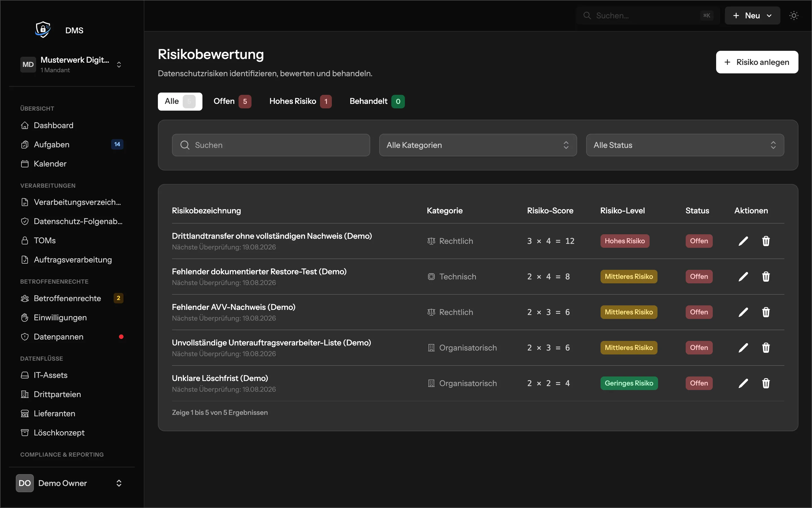This screenshot has width=812, height=508.
Task: Edit the Drittlandtransfer risk with the pencil icon
Action: coord(743,241)
